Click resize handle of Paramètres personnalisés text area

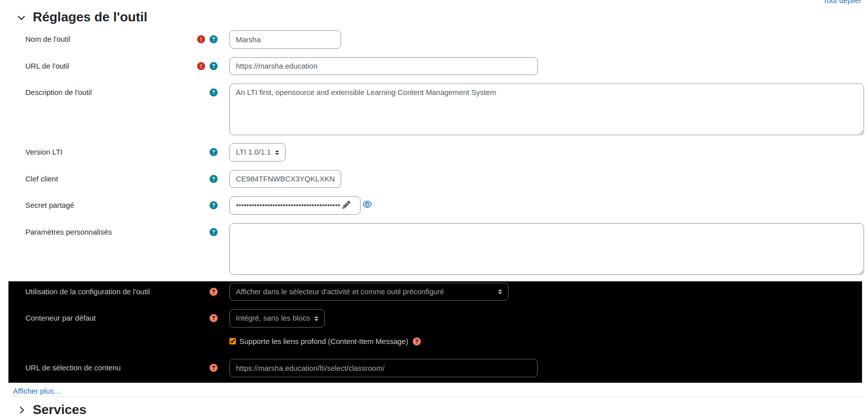(861, 272)
